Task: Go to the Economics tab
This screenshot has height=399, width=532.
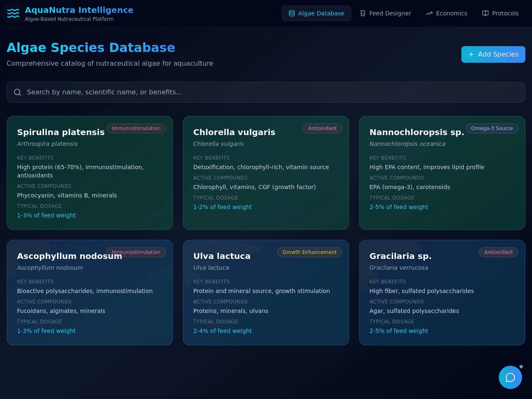Action: tap(447, 13)
